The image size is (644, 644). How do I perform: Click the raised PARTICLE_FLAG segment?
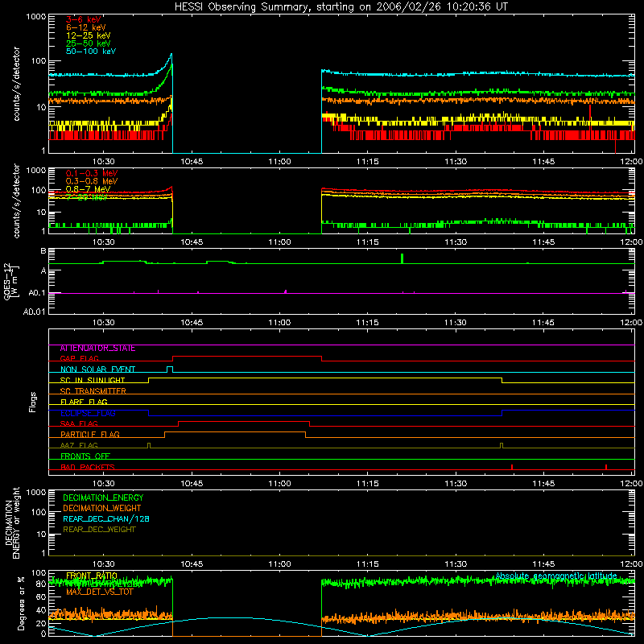click(x=235, y=432)
